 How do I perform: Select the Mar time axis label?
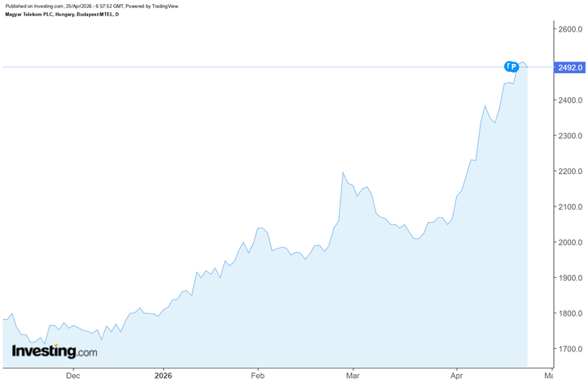[353, 376]
